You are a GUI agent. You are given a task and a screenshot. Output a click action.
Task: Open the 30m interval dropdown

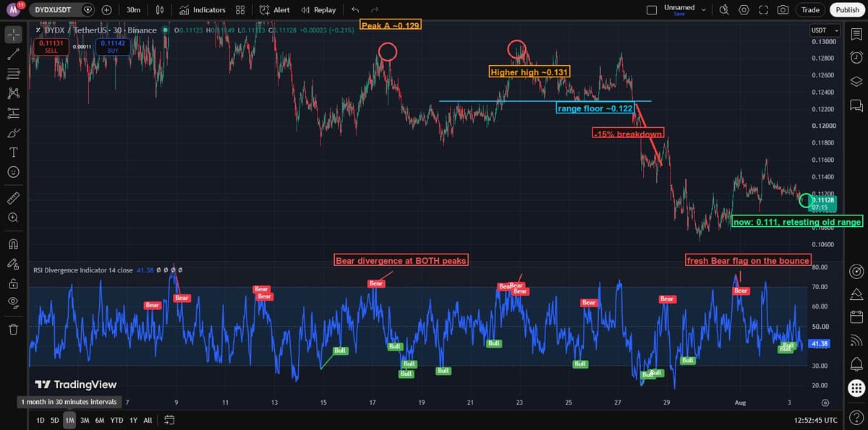coord(133,10)
